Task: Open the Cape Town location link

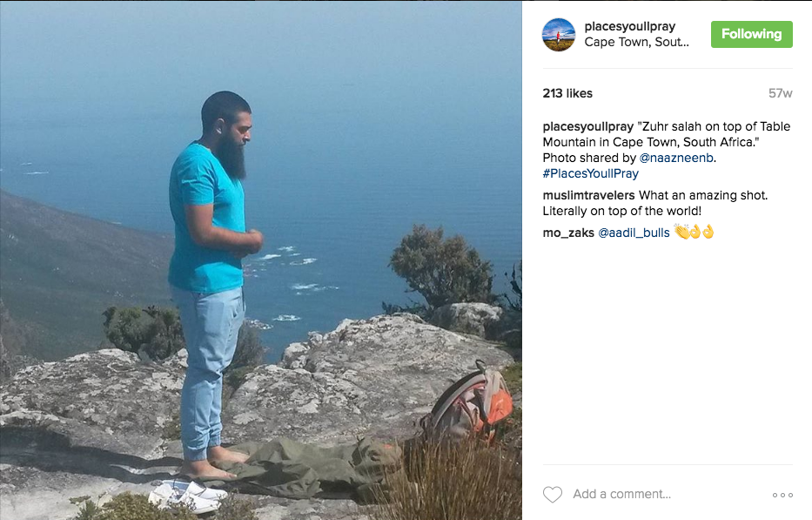Action: [636, 42]
